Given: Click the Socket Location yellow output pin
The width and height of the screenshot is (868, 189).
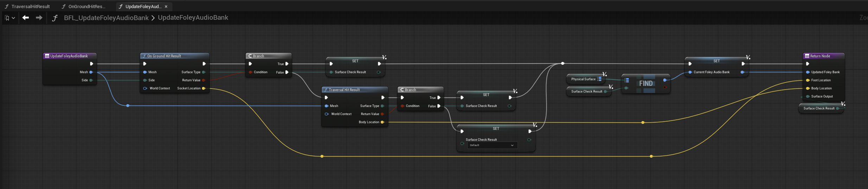Looking at the screenshot, I should tap(203, 88).
